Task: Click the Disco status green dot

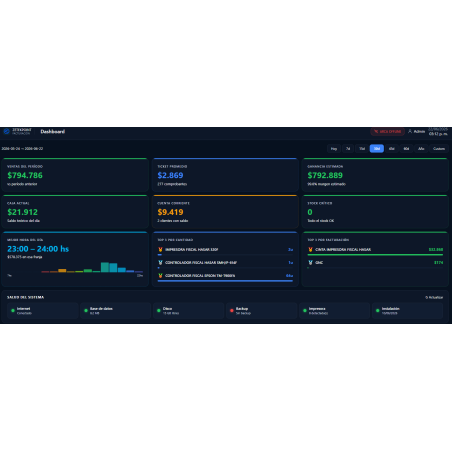Action: coord(159,311)
